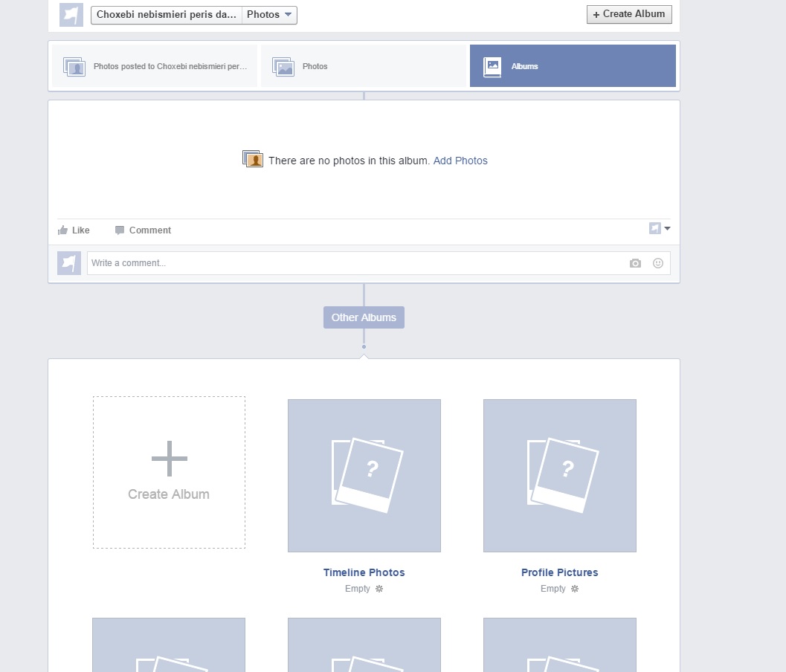Open the Profile Pictures link
This screenshot has height=672, width=786.
coord(559,572)
